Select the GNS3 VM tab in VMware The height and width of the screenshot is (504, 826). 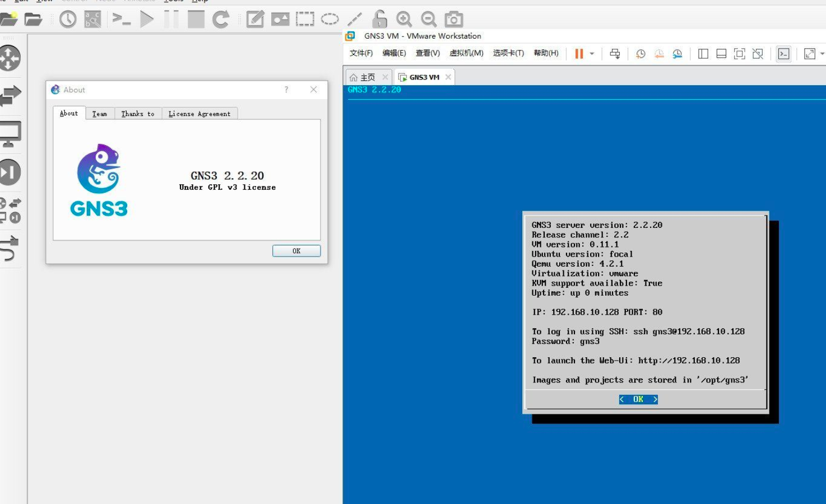pos(419,77)
